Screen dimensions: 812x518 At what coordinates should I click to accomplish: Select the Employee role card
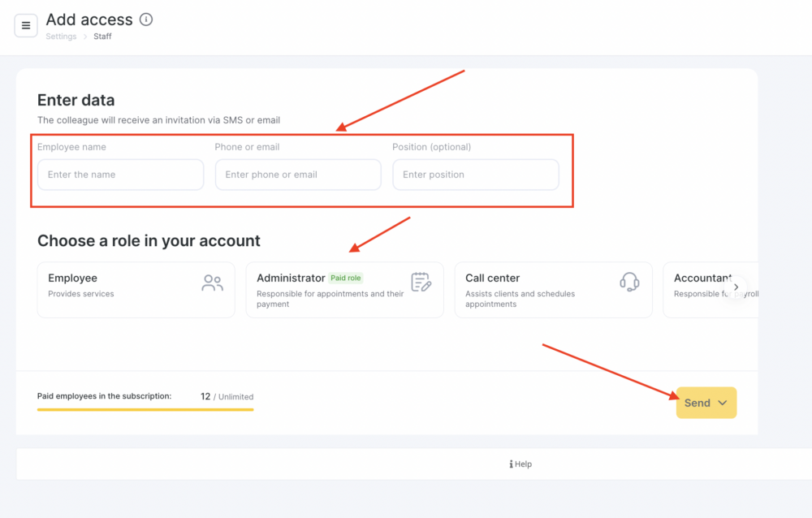coord(136,290)
